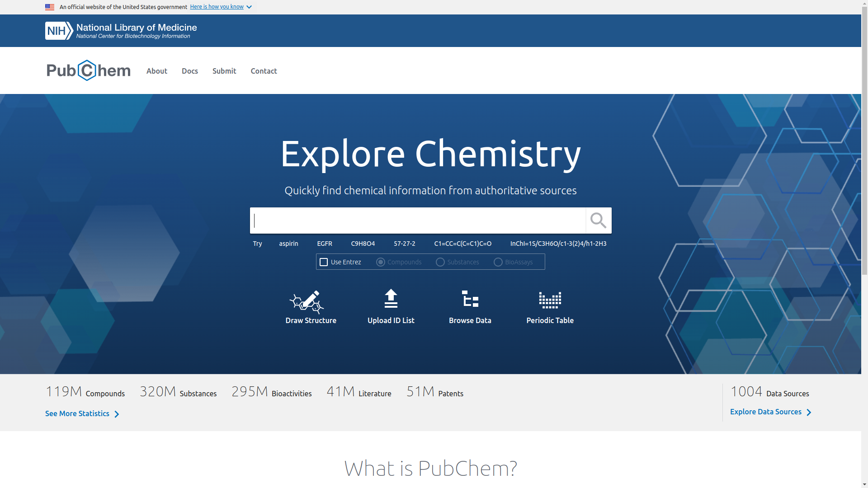
Task: Open See More Statistics
Action: tap(77, 413)
